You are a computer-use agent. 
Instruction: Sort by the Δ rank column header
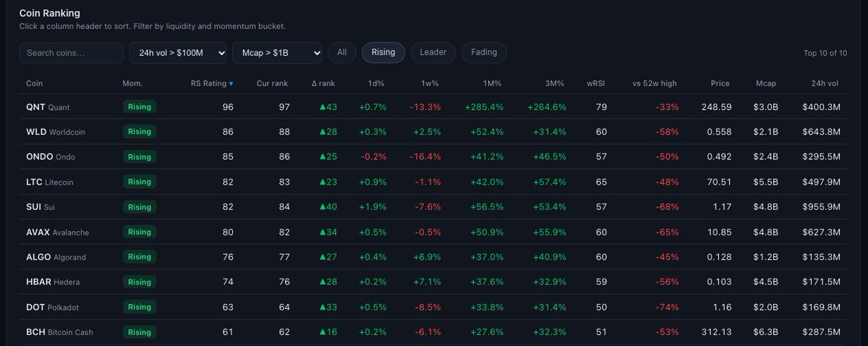tap(323, 83)
